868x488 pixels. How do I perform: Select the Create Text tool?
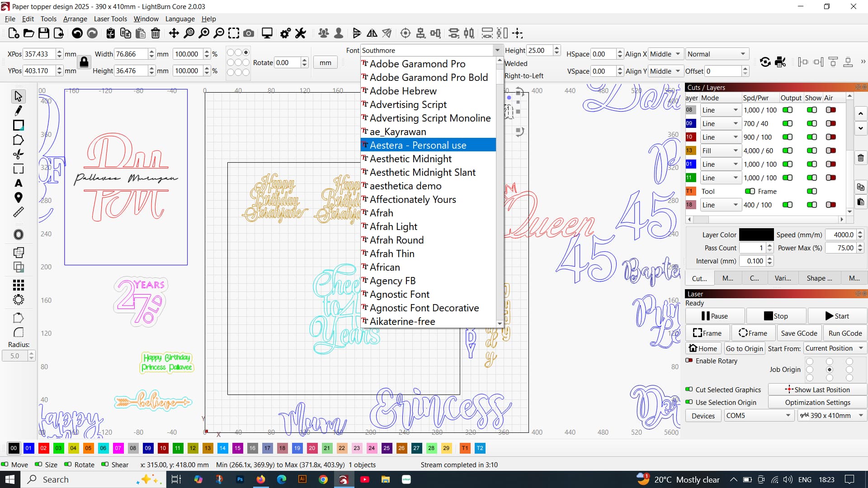18,183
